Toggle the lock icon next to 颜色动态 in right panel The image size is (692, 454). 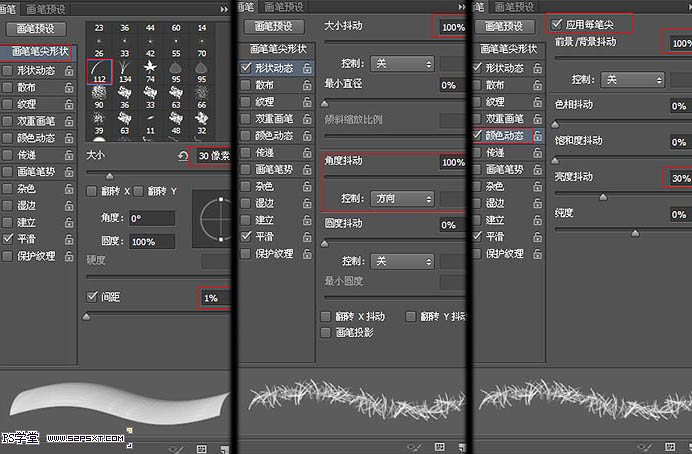coord(538,135)
